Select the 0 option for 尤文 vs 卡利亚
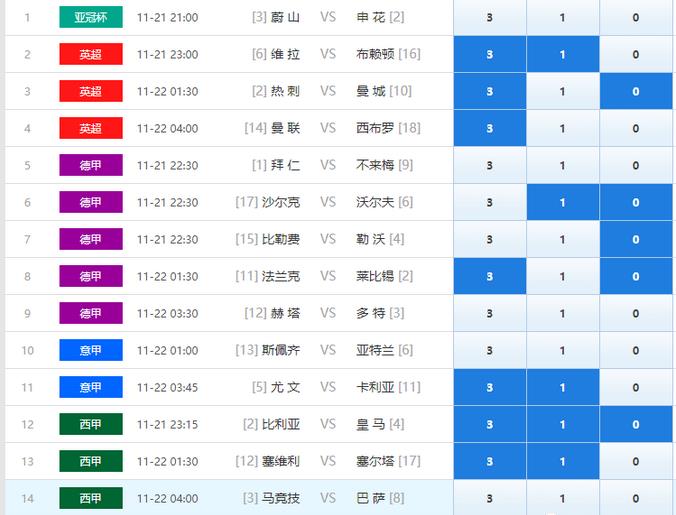Image resolution: width=676 pixels, height=515 pixels. (x=636, y=388)
